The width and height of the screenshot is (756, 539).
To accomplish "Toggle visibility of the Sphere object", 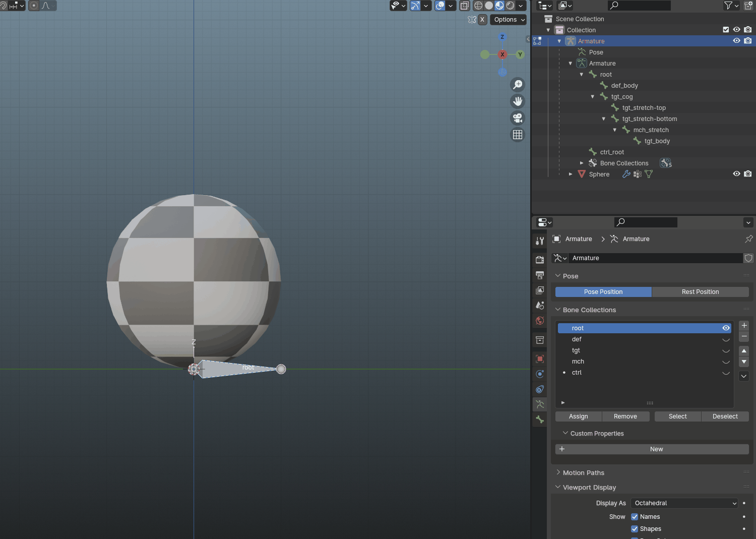I will click(736, 173).
